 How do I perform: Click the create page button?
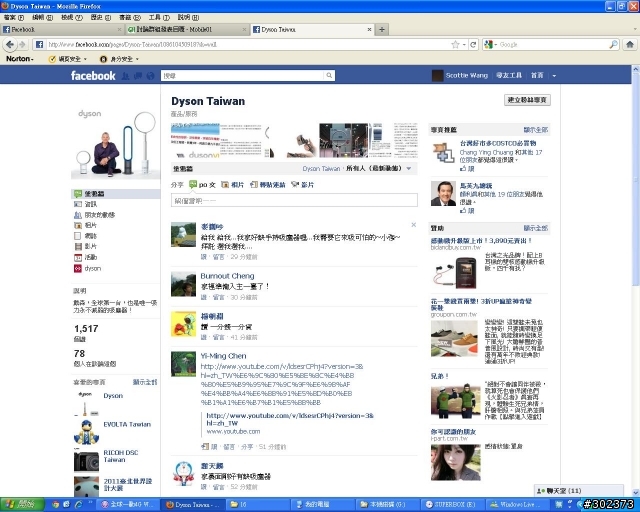point(527,100)
